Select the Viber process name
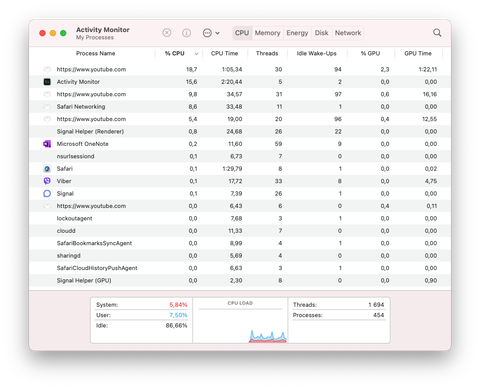Image resolution: width=480 pixels, height=389 pixels. coord(64,181)
